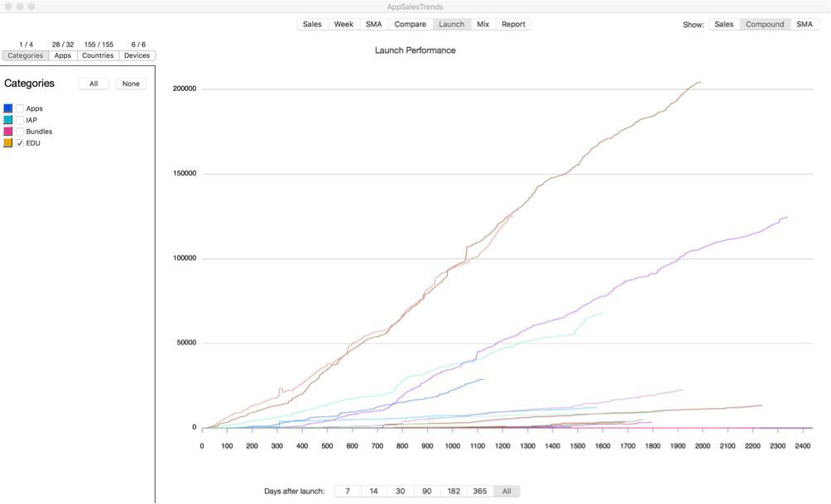Click the All categories button
Image resolution: width=831 pixels, height=504 pixels.
click(94, 84)
